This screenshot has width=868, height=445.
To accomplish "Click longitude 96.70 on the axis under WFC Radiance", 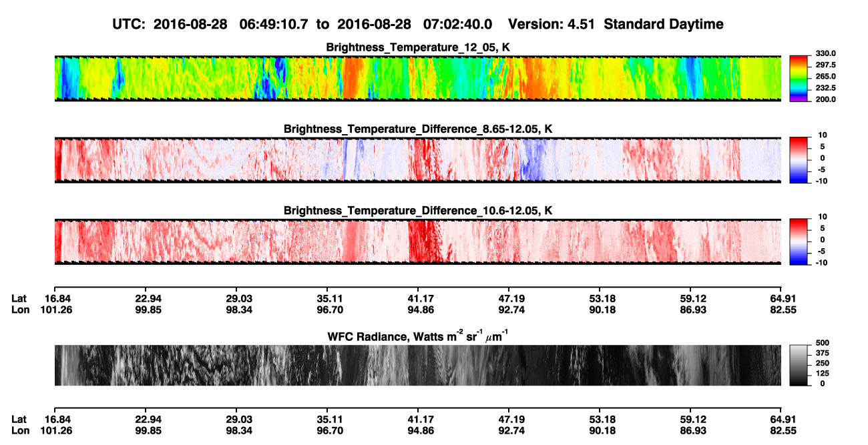I will (327, 431).
